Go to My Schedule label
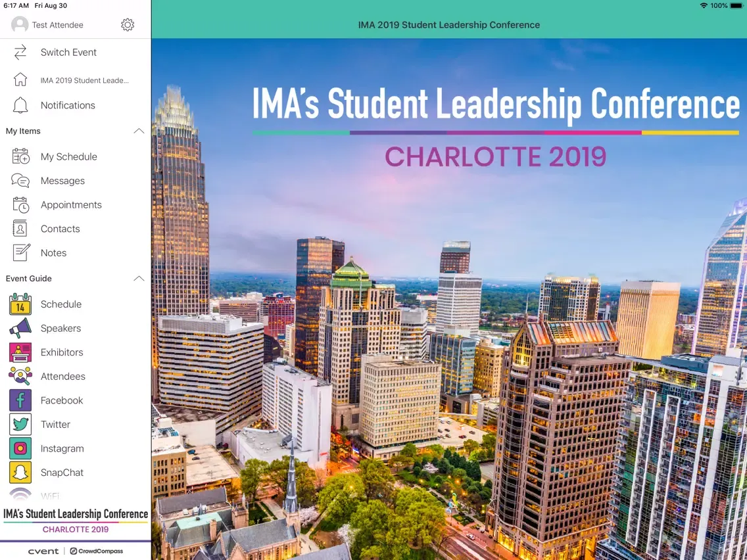This screenshot has height=560, width=747. [68, 156]
